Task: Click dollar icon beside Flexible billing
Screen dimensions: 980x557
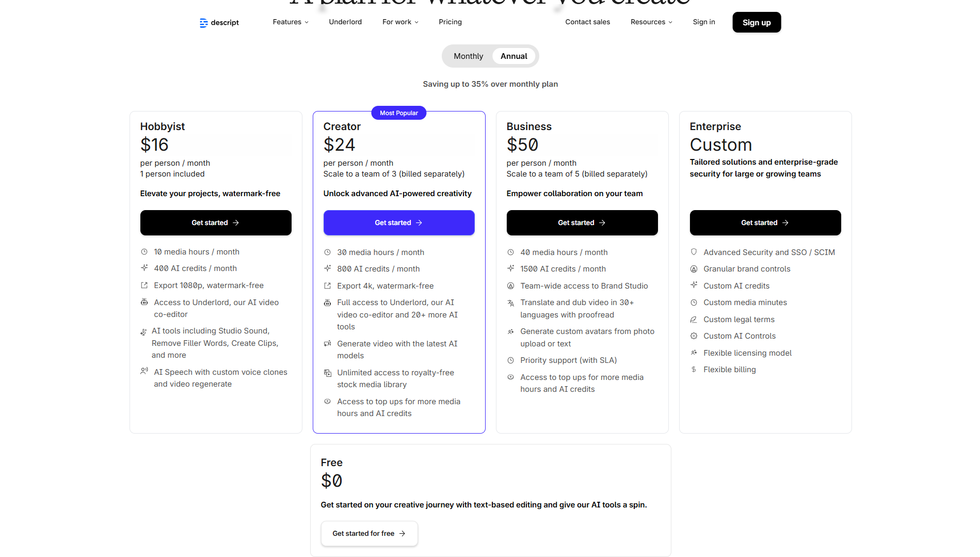Action: click(694, 370)
